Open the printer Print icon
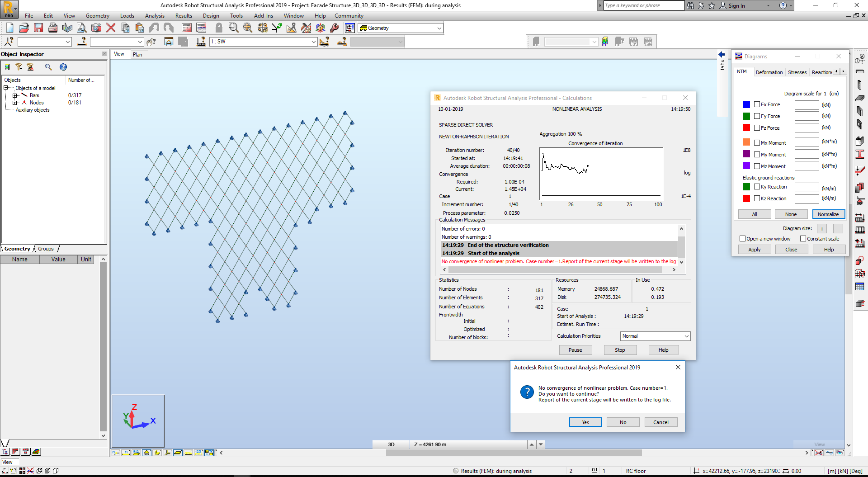The height and width of the screenshot is (477, 868). point(53,28)
